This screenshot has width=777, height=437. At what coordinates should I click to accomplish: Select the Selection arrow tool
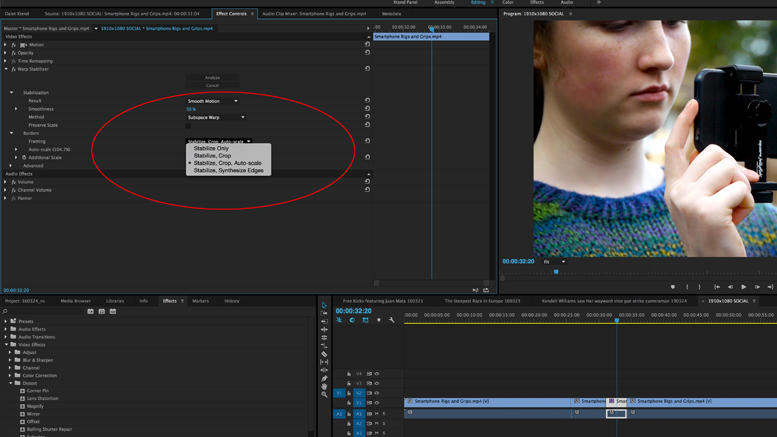(x=324, y=305)
